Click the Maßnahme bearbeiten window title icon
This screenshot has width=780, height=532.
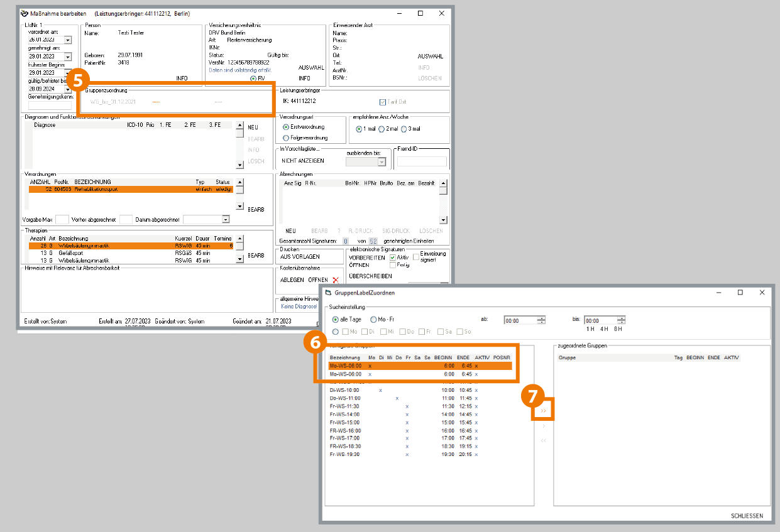[25, 13]
